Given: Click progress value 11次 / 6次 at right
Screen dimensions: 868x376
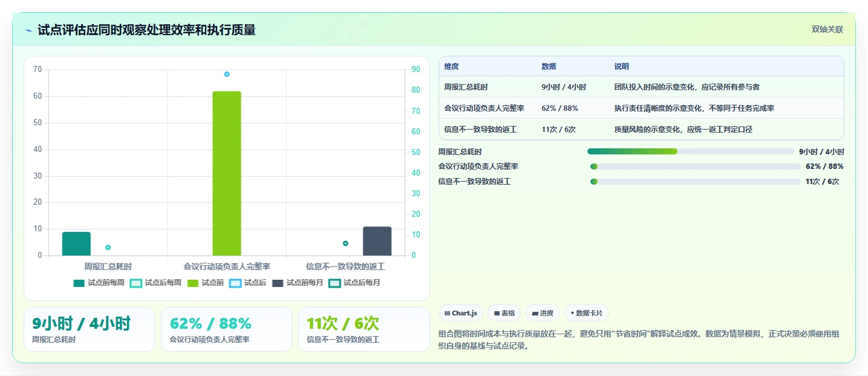Looking at the screenshot, I should click(822, 182).
